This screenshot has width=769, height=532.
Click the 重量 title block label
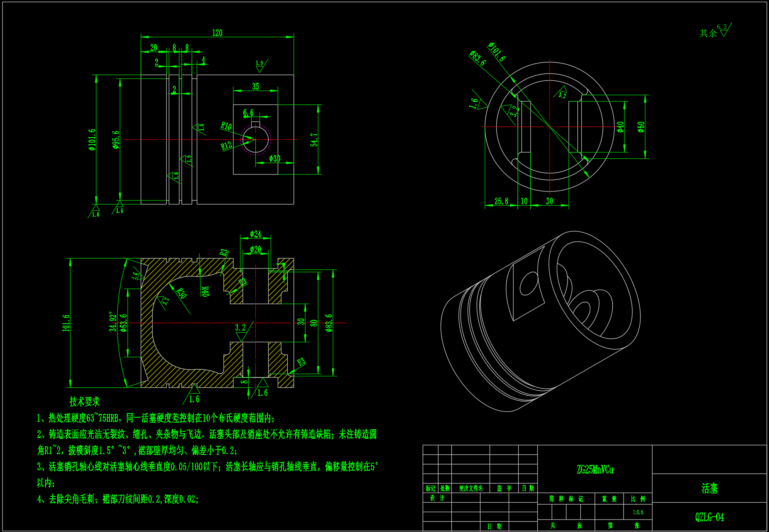click(x=609, y=499)
